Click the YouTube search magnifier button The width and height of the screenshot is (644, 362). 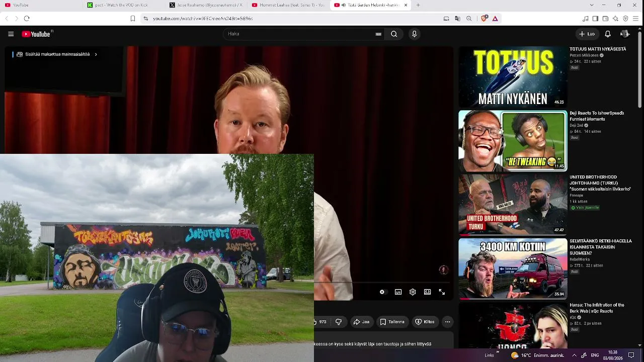pos(394,34)
